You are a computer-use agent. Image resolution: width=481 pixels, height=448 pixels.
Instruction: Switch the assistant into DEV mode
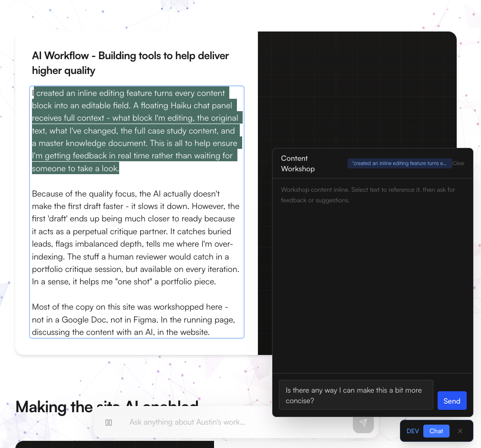click(412, 431)
